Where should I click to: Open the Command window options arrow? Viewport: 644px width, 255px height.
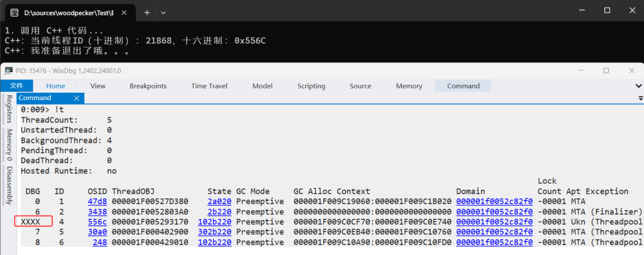click(640, 98)
